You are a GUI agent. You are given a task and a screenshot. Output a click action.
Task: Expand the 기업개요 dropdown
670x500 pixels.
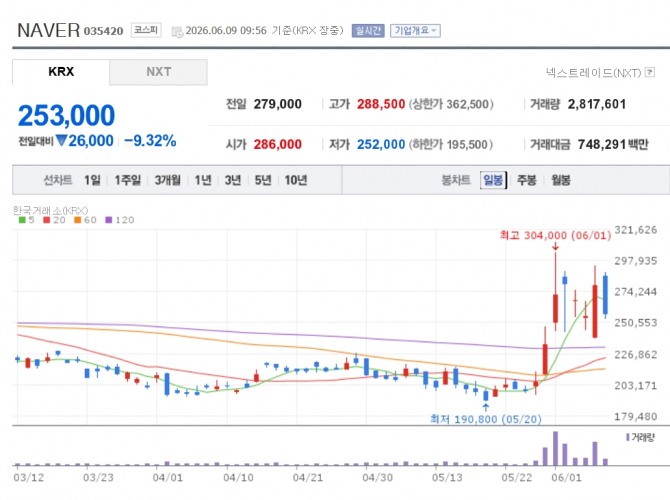[415, 31]
